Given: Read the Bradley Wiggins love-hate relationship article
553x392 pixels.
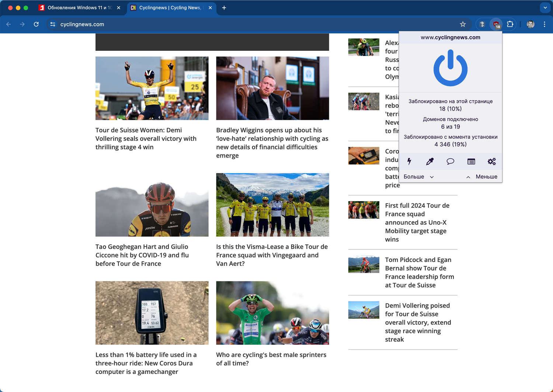Looking at the screenshot, I should point(272,143).
